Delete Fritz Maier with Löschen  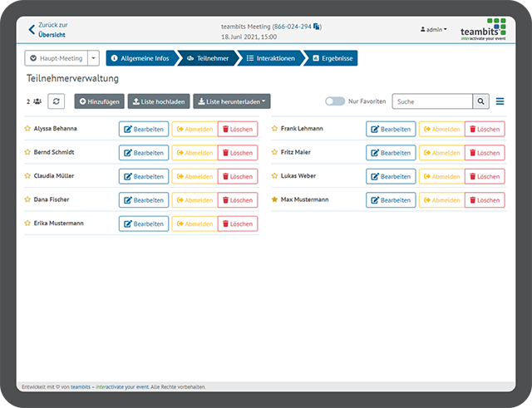tap(485, 153)
